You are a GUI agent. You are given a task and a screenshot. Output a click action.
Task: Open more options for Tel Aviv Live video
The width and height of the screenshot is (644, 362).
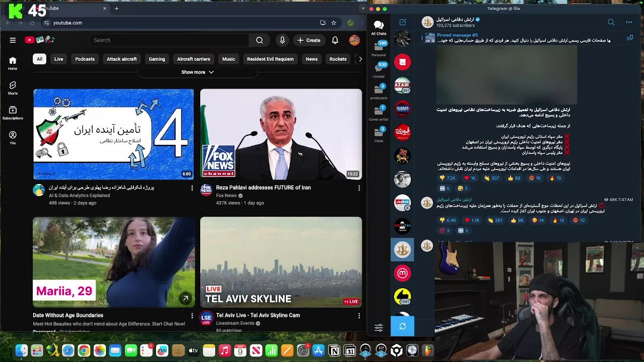click(359, 316)
